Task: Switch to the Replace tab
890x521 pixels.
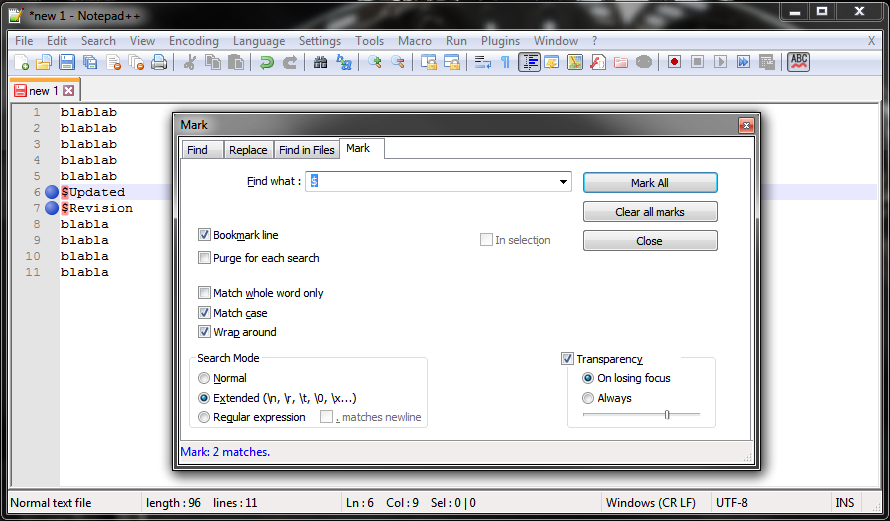Action: click(248, 150)
